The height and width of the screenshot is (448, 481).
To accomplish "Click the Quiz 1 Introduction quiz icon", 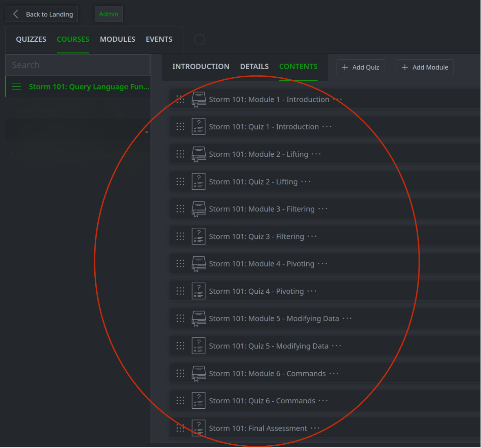I will (x=198, y=127).
